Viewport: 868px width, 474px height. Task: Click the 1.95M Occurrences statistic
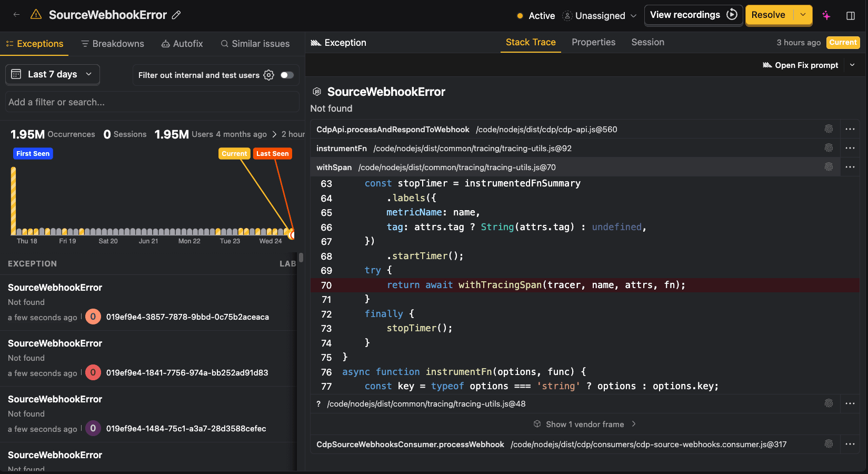click(x=53, y=134)
